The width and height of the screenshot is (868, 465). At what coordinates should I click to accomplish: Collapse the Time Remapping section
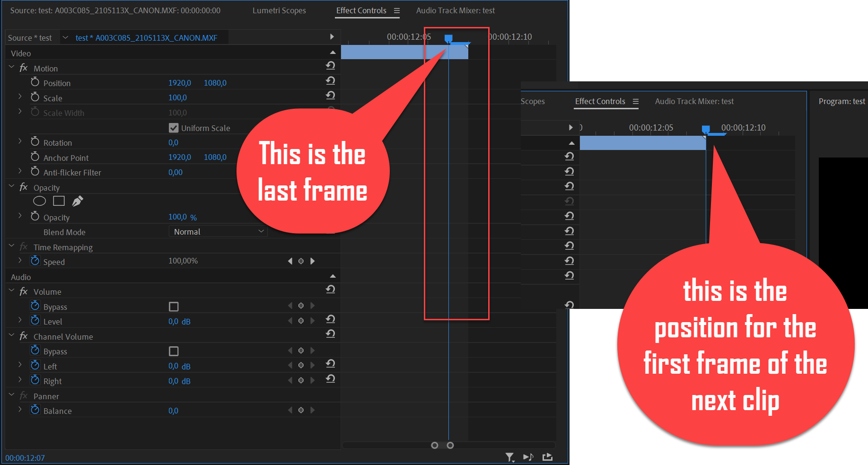(x=11, y=246)
